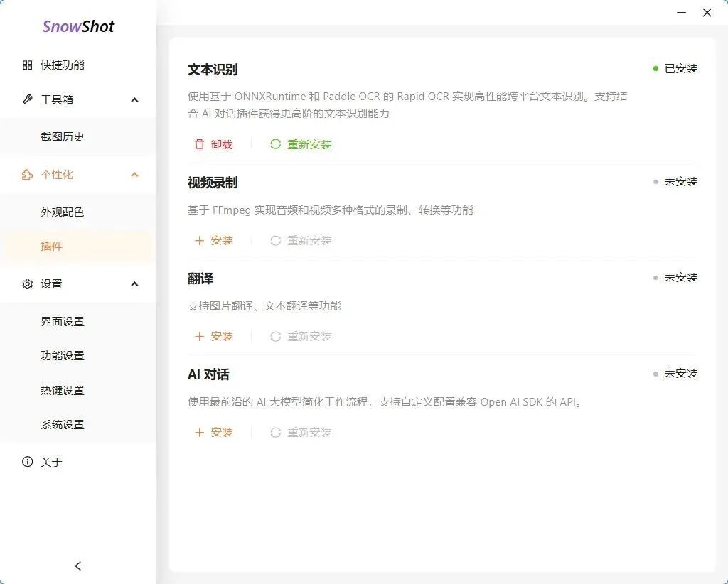Image resolution: width=728 pixels, height=584 pixels.
Task: Collapse the 个性化 section chevron
Action: tap(134, 174)
